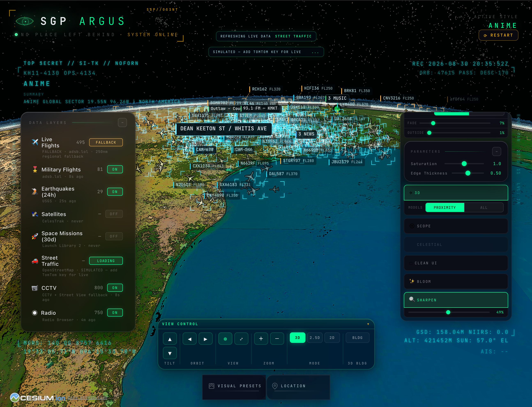Select ALL models option

484,208
